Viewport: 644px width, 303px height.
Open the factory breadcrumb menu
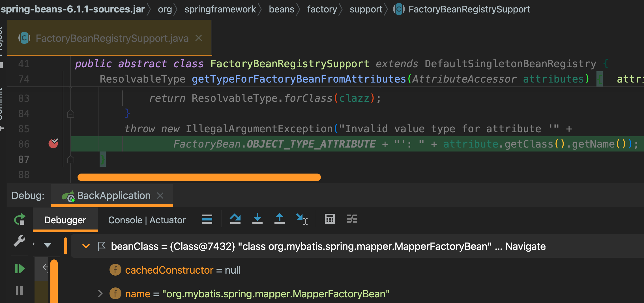322,9
